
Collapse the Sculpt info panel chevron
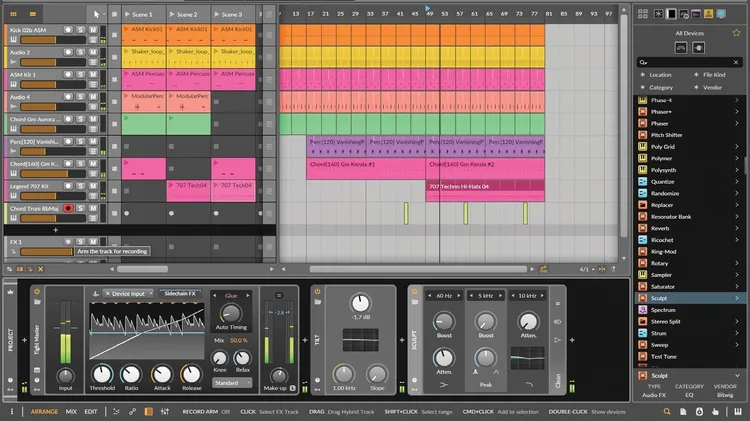coord(737,376)
